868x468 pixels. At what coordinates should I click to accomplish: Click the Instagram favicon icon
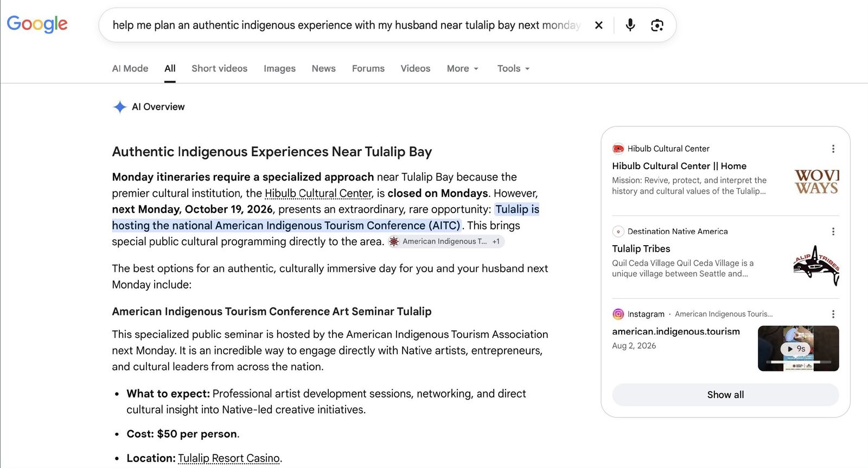[x=618, y=314]
